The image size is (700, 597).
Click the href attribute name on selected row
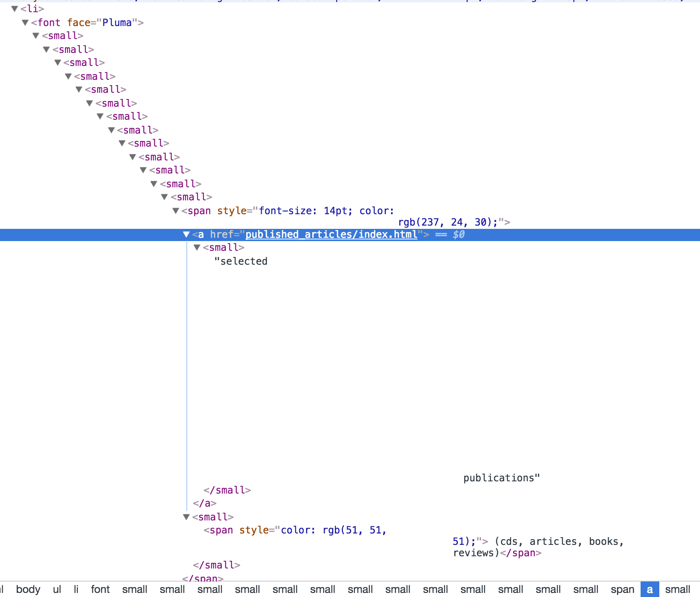[222, 235]
